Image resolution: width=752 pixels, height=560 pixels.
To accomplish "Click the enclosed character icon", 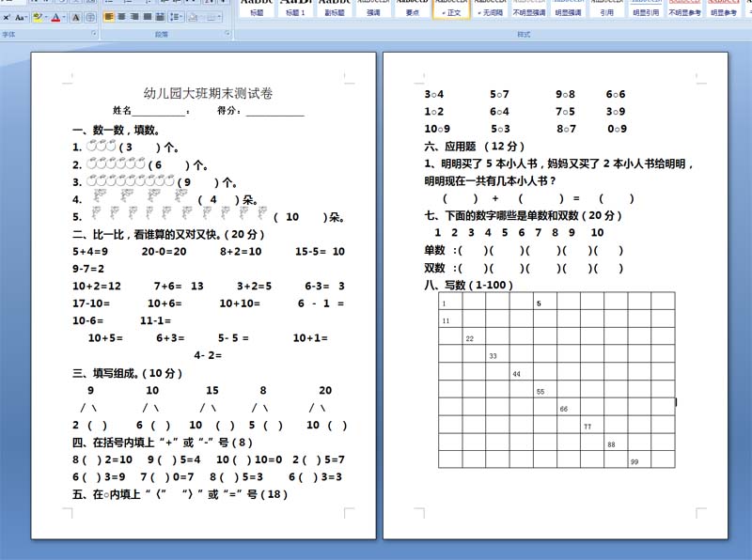I will [x=89, y=18].
